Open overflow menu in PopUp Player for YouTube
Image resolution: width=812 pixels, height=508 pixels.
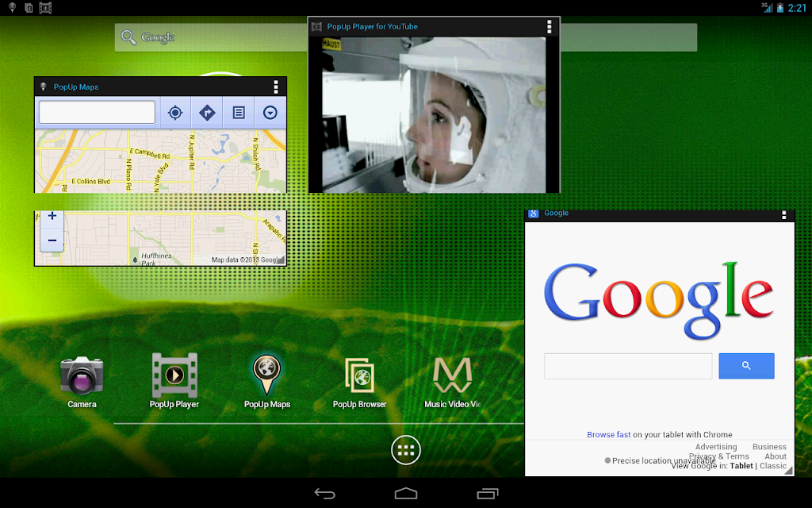[549, 26]
